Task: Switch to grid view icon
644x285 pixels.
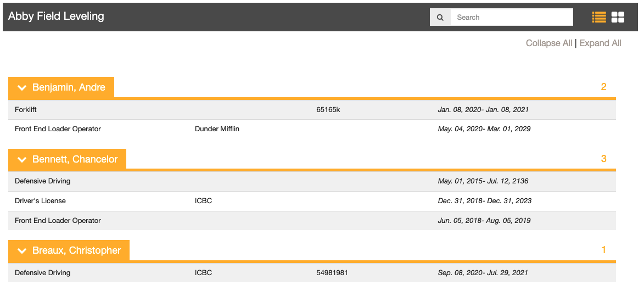Action: (618, 17)
